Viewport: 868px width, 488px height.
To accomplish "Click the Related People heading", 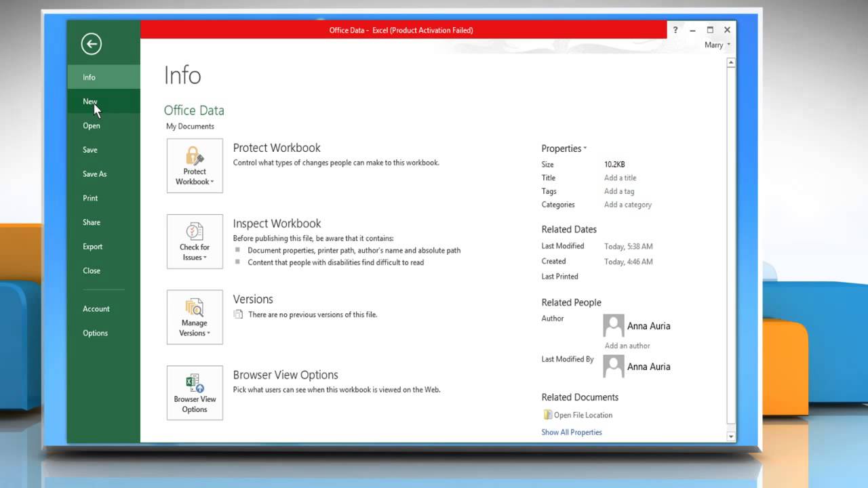I will [x=571, y=302].
